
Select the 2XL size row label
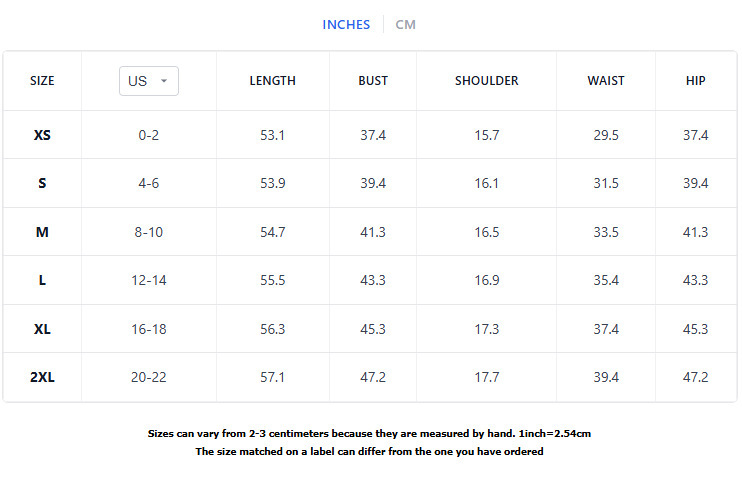pyautogui.click(x=42, y=377)
